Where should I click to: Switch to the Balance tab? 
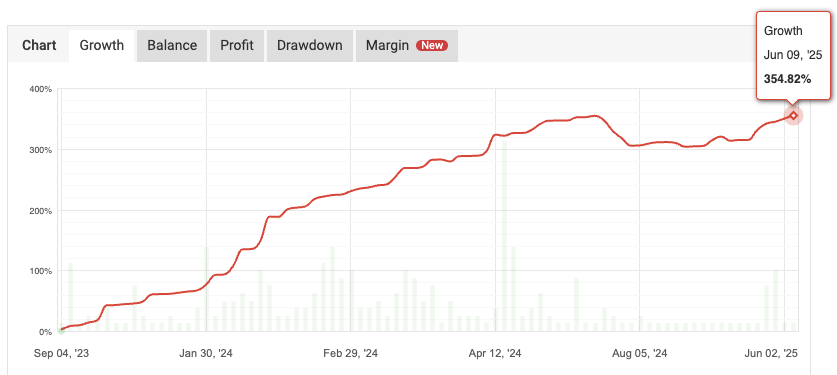pyautogui.click(x=172, y=45)
